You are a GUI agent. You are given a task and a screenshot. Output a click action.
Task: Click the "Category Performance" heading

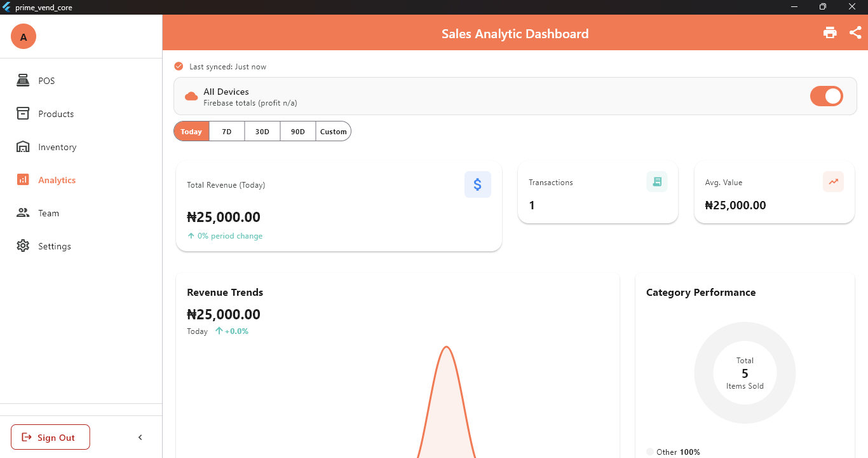[701, 293]
